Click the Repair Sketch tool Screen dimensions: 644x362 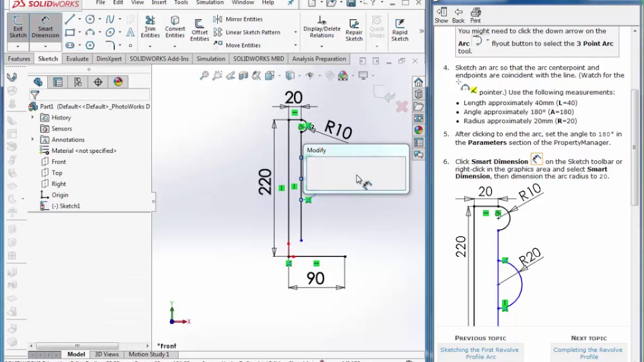coord(354,30)
